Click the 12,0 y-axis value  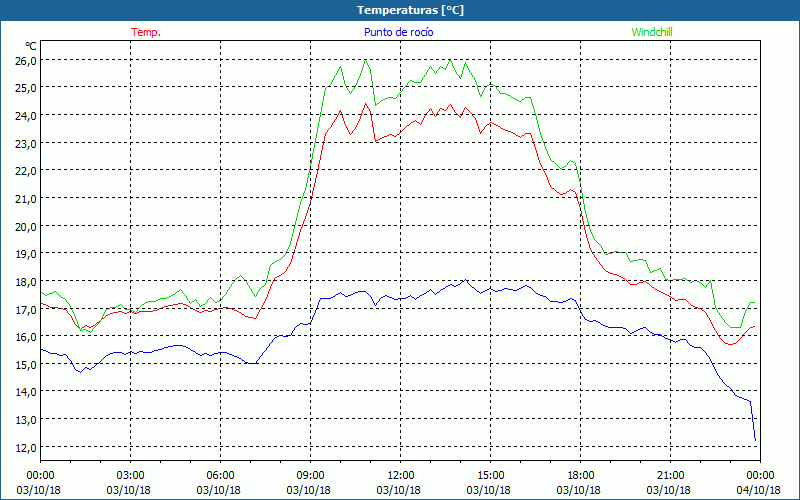click(24, 447)
